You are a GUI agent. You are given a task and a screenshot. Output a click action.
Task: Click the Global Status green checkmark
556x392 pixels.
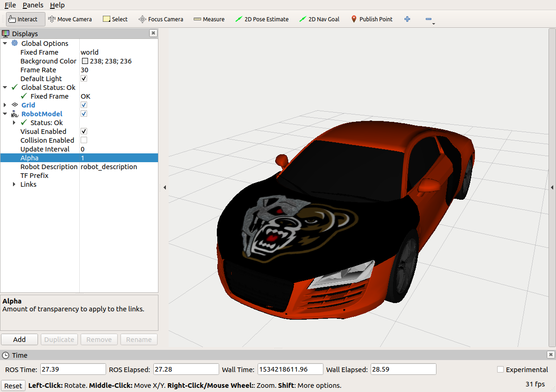(x=14, y=87)
